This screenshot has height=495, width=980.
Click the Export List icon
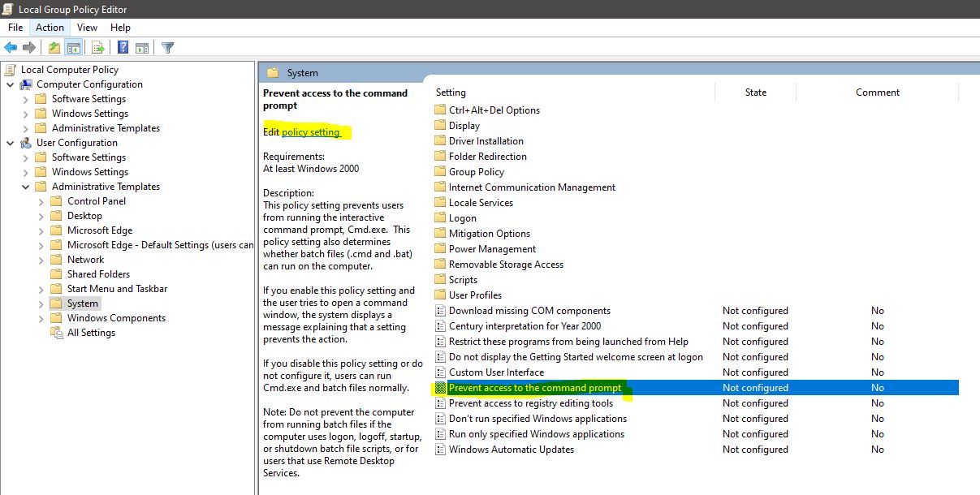pyautogui.click(x=97, y=47)
